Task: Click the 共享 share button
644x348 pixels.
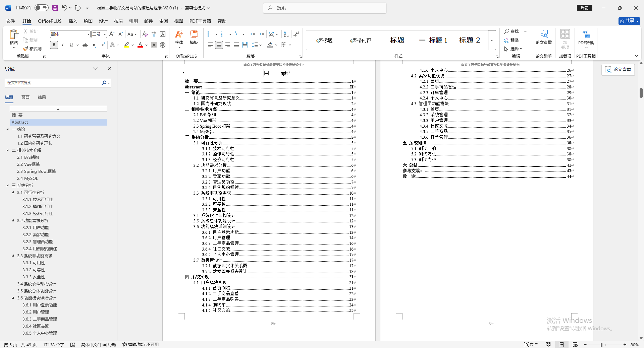Action: click(629, 21)
